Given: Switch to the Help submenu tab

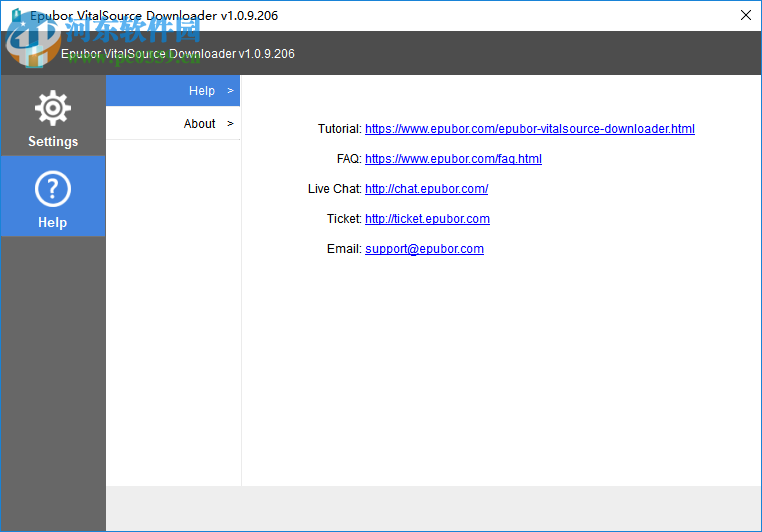Looking at the screenshot, I should click(173, 91).
